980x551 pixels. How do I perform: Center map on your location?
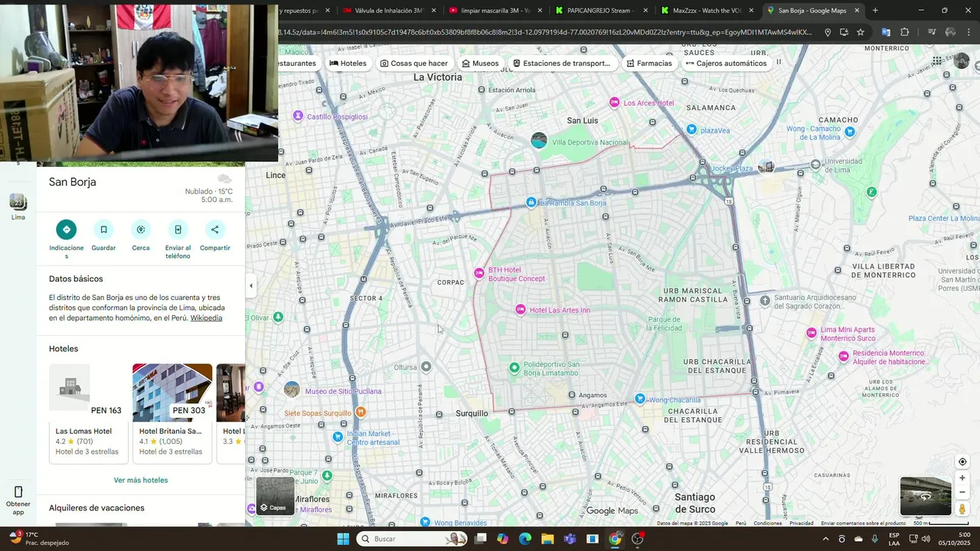coord(962,461)
